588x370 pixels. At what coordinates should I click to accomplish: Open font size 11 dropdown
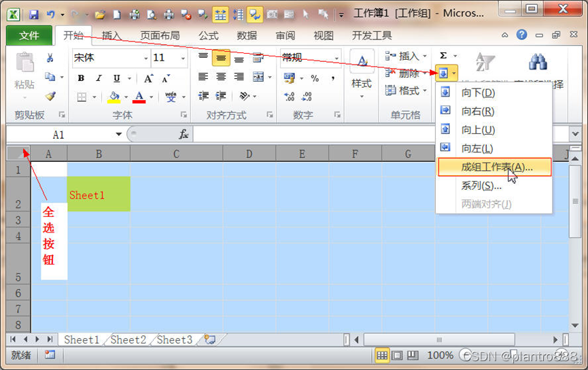click(x=183, y=58)
